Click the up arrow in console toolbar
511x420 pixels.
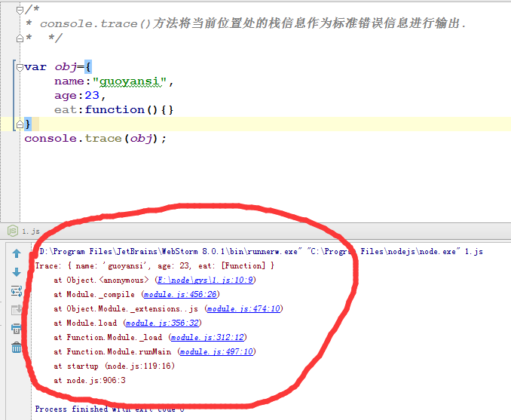tap(16, 253)
